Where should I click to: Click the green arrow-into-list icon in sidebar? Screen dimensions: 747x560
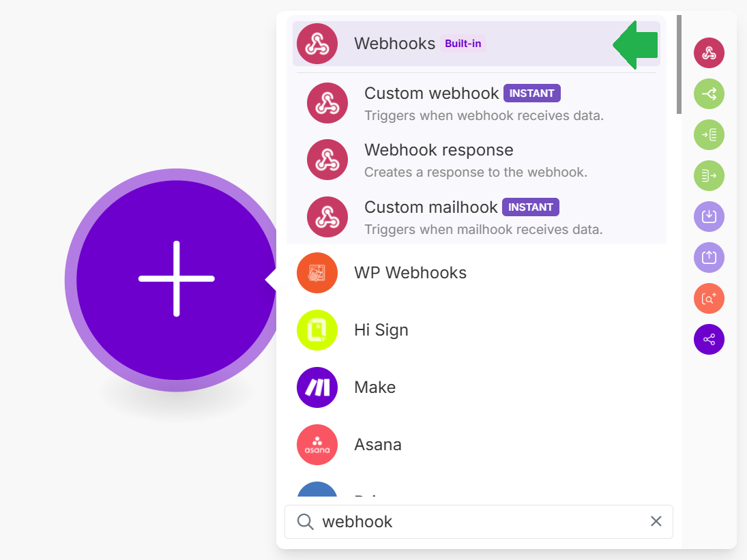click(x=709, y=135)
